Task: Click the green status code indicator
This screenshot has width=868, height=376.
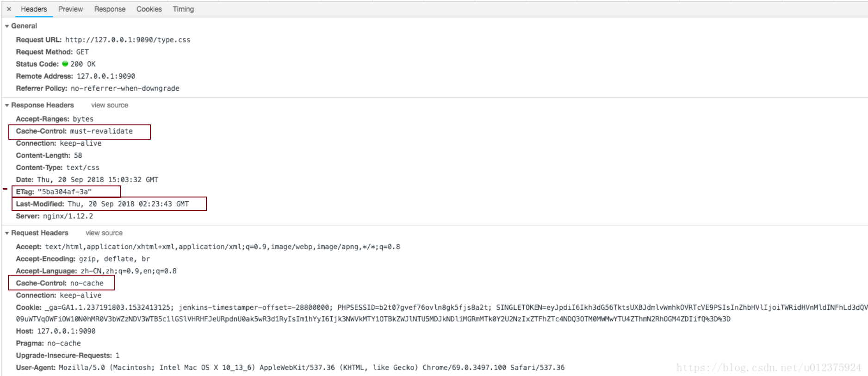Action: (x=65, y=64)
